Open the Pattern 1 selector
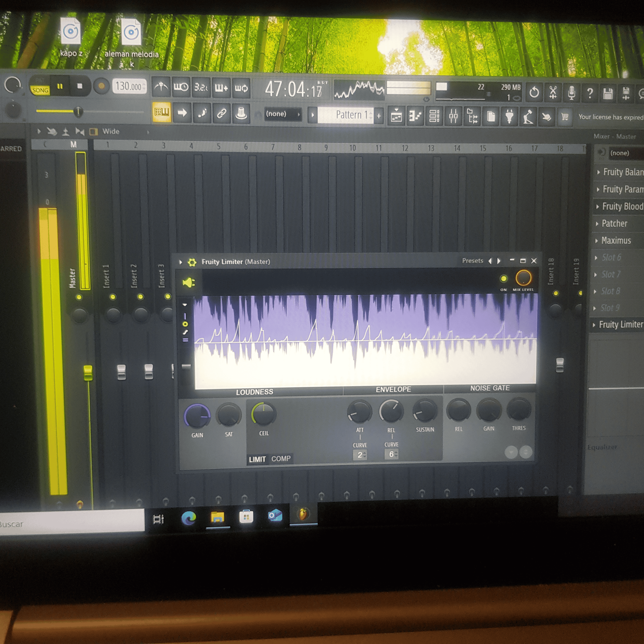The width and height of the screenshot is (644, 644). tap(346, 115)
